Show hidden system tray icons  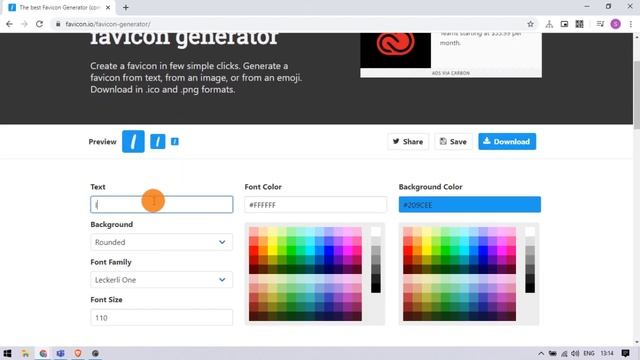click(x=541, y=353)
